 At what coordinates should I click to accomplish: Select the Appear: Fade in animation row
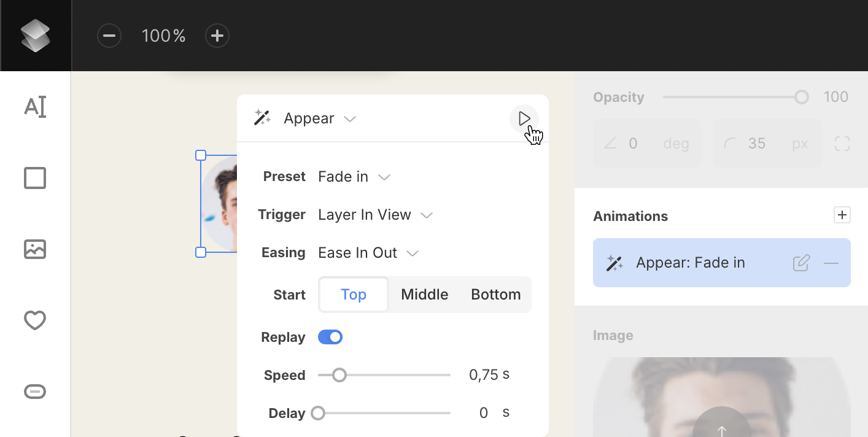tap(722, 263)
